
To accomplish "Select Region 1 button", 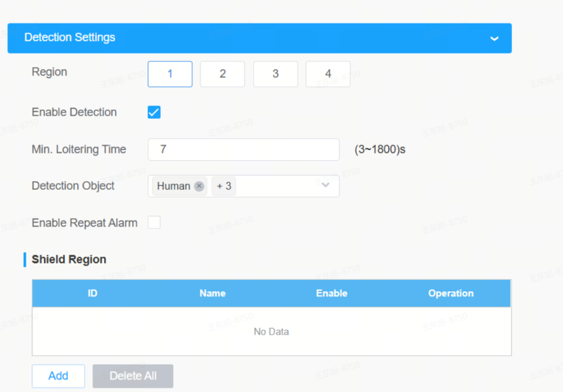I will [x=170, y=74].
